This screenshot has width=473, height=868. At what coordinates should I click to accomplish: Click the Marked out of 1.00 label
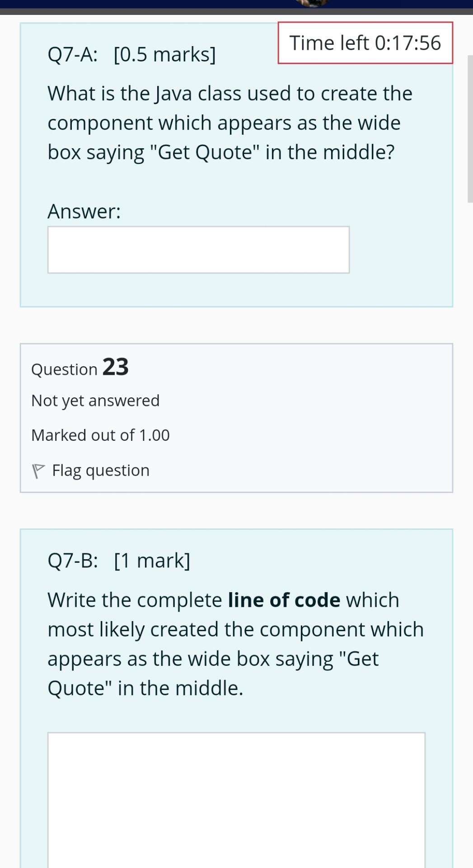100,434
